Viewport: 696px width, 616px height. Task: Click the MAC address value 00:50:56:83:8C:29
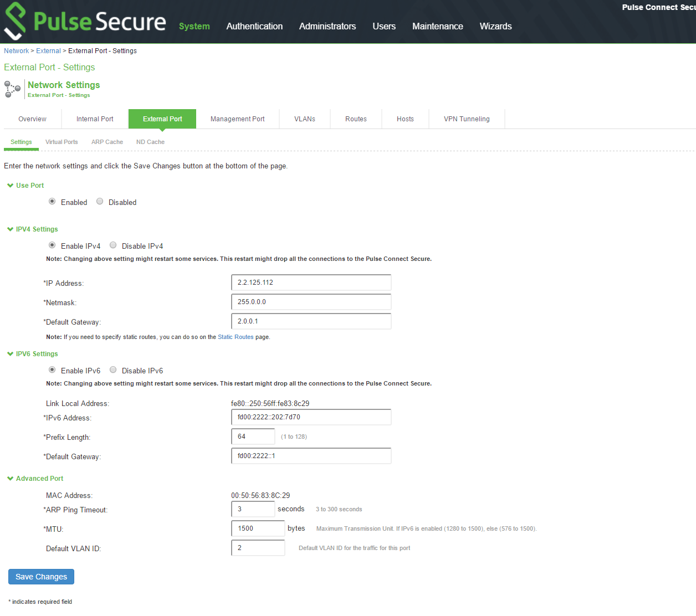coord(260,496)
